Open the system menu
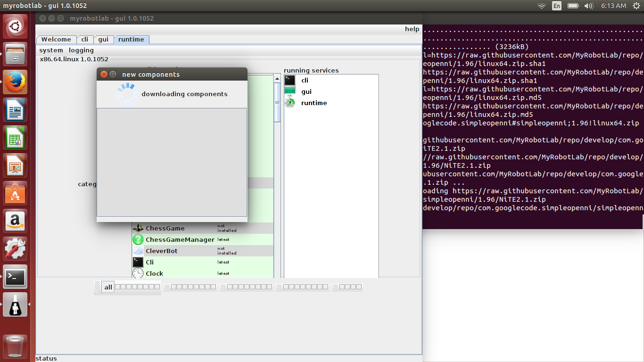The width and height of the screenshot is (644, 362). click(x=51, y=50)
